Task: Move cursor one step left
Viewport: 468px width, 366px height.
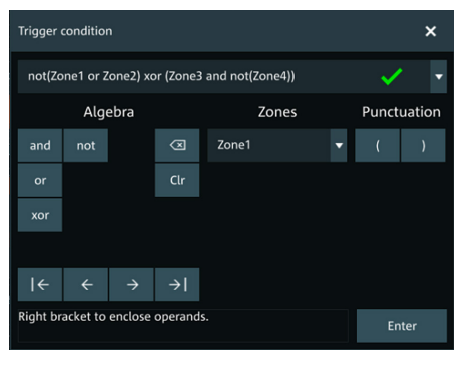Action: coord(86,284)
